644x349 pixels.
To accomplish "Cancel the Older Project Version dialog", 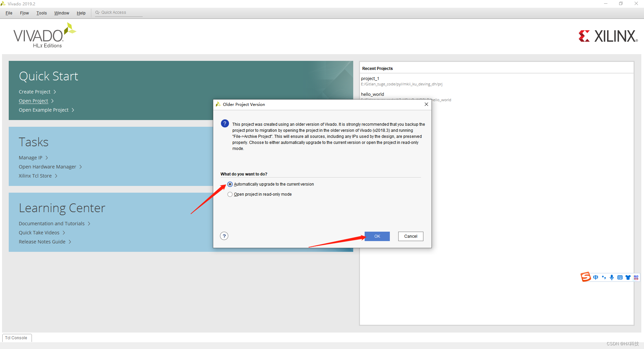I will click(x=411, y=236).
